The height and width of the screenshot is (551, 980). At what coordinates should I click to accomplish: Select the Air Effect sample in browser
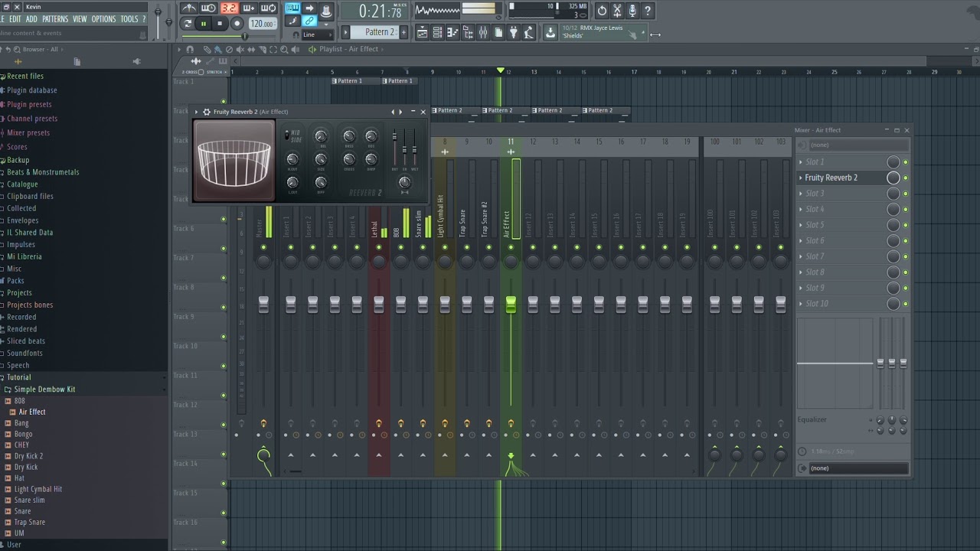(32, 412)
